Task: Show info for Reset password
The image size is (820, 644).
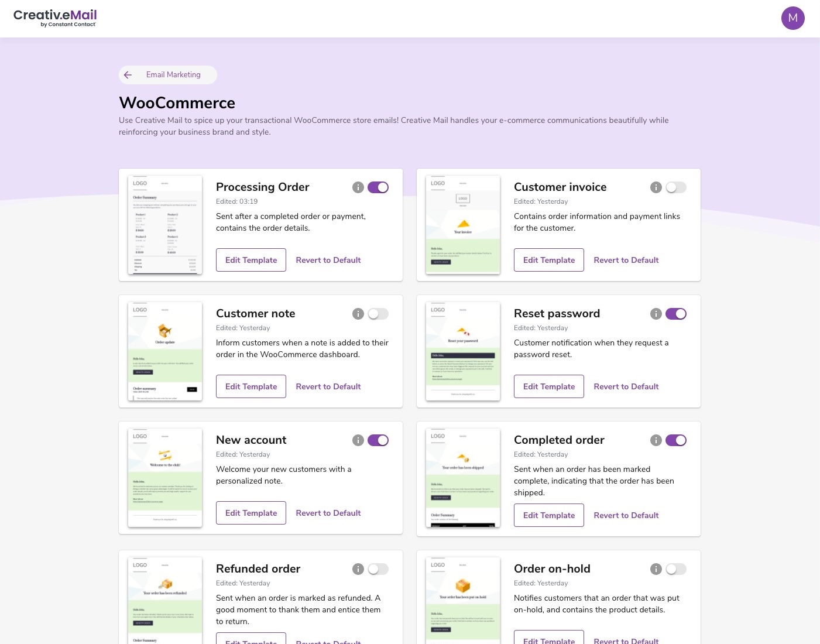Action: [x=656, y=314]
